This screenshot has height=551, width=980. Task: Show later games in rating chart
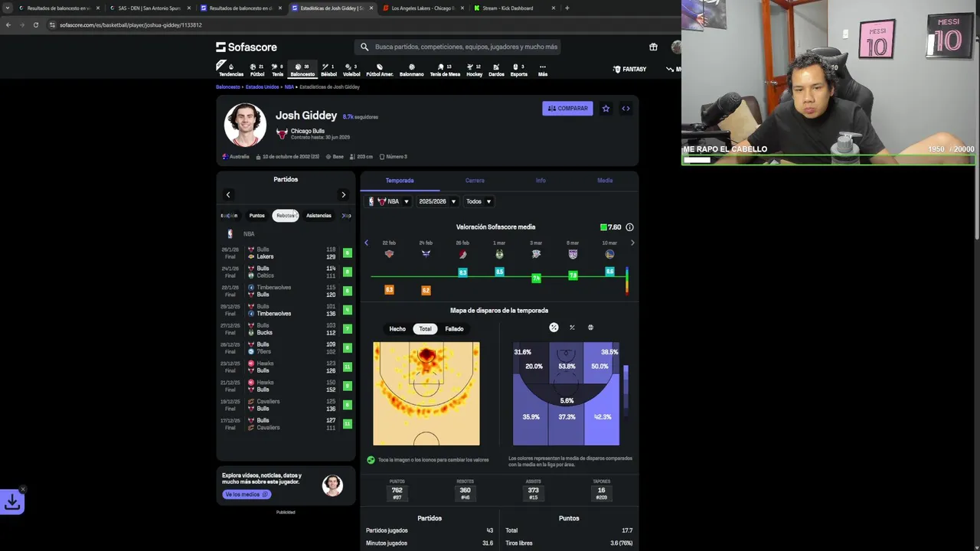632,243
